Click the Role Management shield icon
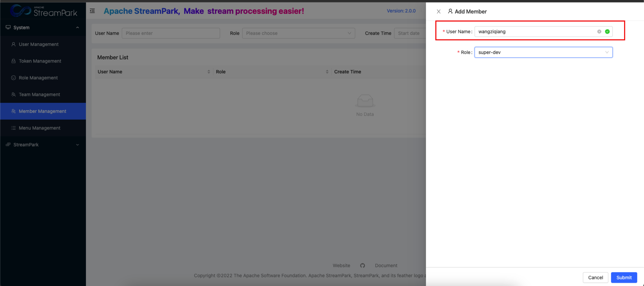 (13, 78)
